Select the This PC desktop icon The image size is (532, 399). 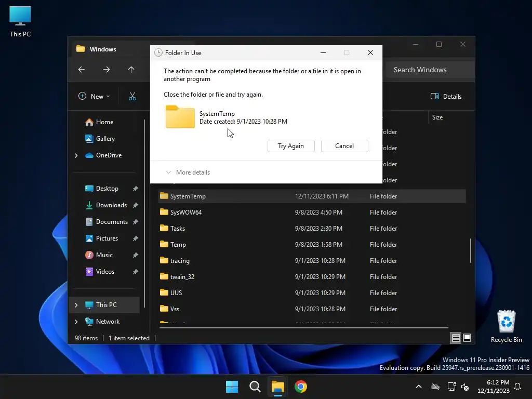point(20,22)
